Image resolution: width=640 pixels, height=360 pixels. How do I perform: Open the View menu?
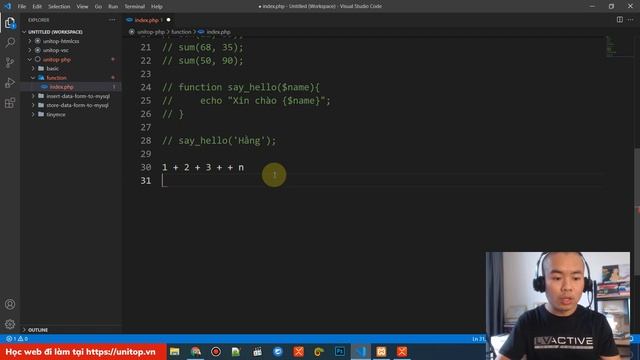tap(82, 7)
